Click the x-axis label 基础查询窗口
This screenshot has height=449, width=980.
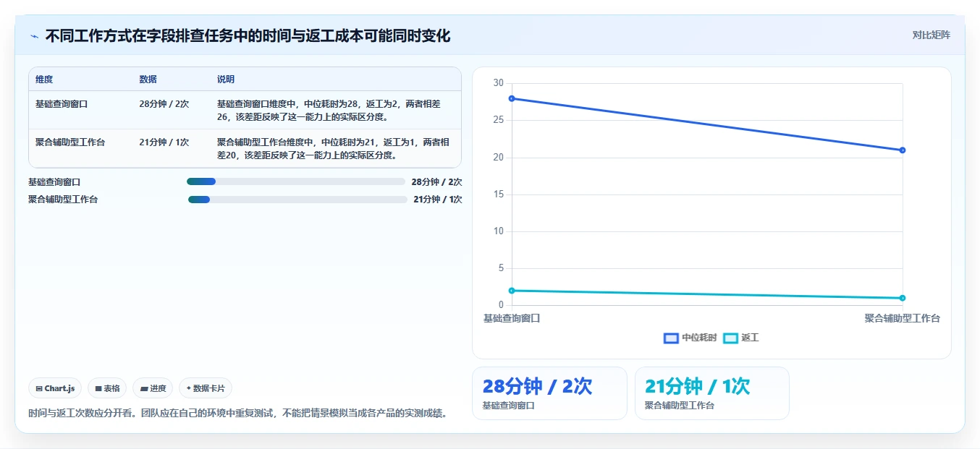(512, 318)
